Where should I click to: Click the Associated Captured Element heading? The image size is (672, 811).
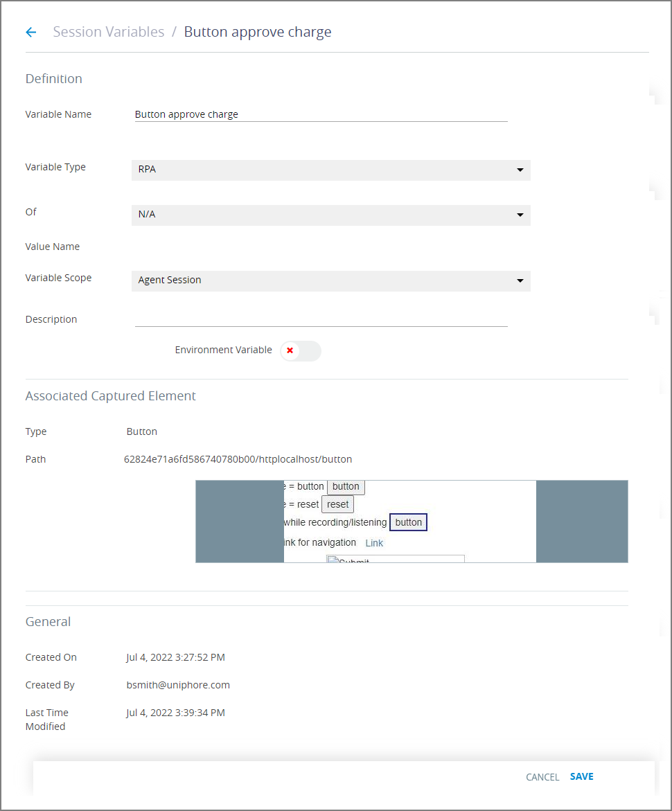click(x=111, y=396)
